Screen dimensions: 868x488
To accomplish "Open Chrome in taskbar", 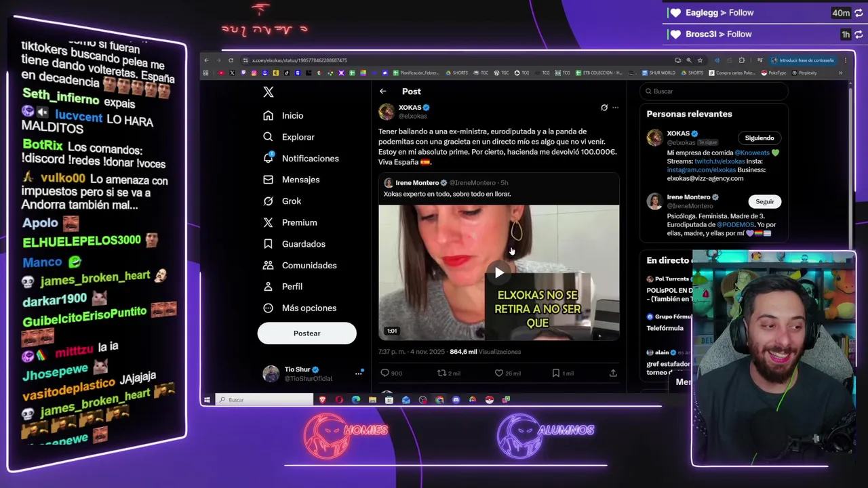I will (x=439, y=400).
